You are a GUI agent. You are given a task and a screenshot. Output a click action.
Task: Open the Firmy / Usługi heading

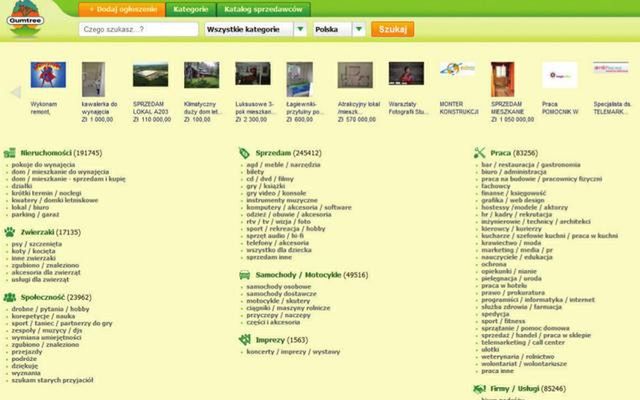515,389
